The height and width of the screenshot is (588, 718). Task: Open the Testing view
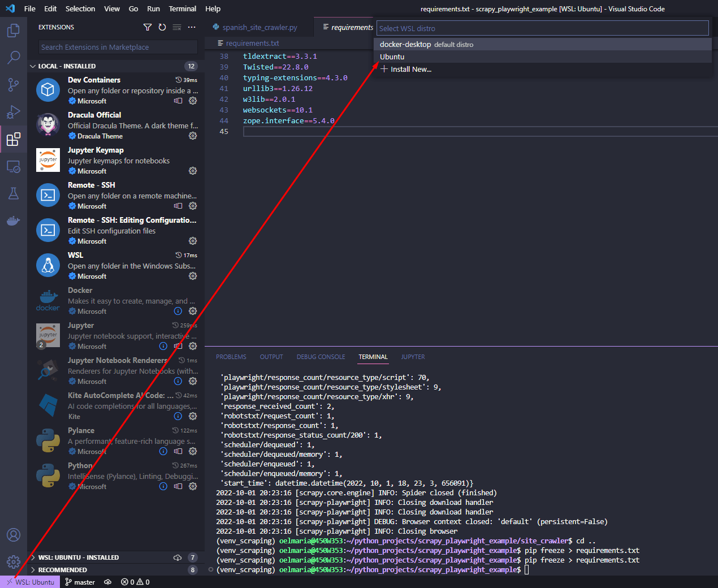(12, 193)
